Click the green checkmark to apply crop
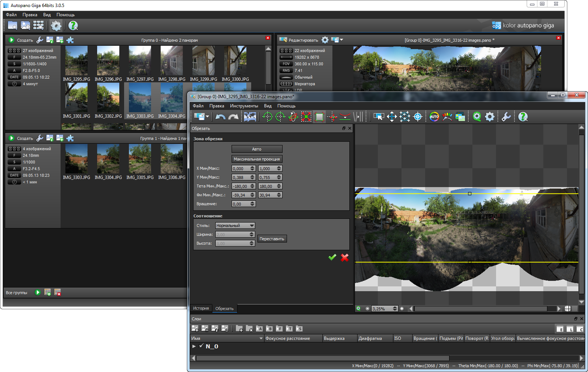This screenshot has height=372, width=588. 332,257
